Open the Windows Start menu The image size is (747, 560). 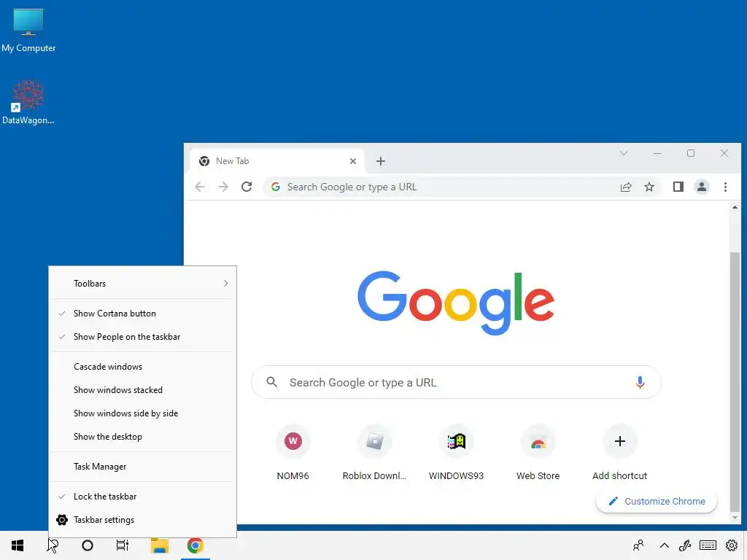18,545
